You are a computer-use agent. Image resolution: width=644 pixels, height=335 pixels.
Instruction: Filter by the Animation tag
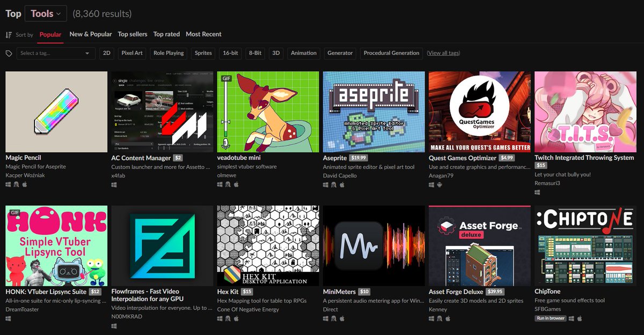[304, 53]
